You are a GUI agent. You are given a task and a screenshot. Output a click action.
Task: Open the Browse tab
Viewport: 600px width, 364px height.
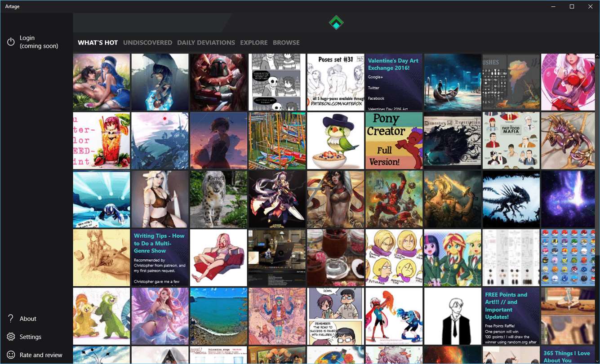(x=286, y=43)
